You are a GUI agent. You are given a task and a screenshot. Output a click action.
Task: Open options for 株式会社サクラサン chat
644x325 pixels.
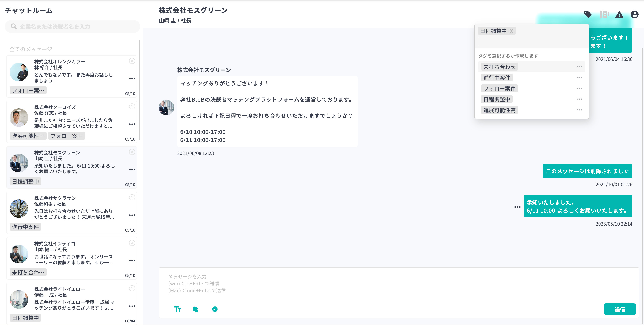tap(132, 215)
